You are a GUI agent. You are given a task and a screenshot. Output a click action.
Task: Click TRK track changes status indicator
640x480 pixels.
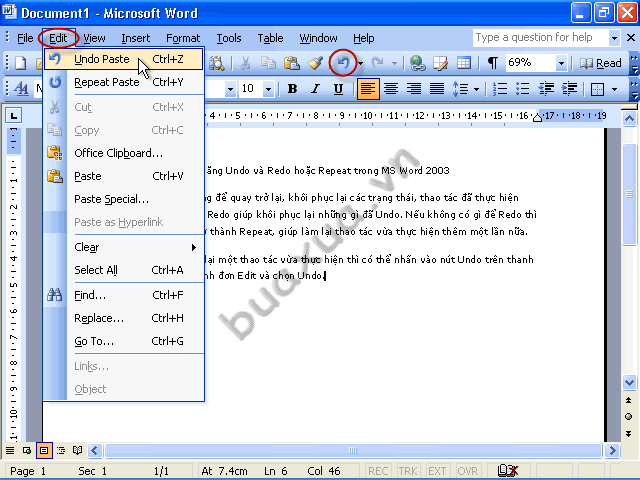click(408, 471)
